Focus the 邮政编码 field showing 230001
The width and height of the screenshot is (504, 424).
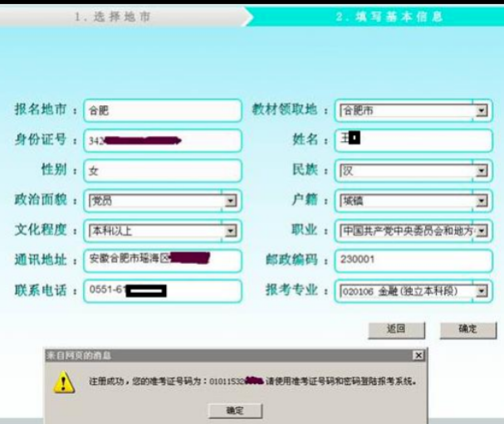point(413,261)
